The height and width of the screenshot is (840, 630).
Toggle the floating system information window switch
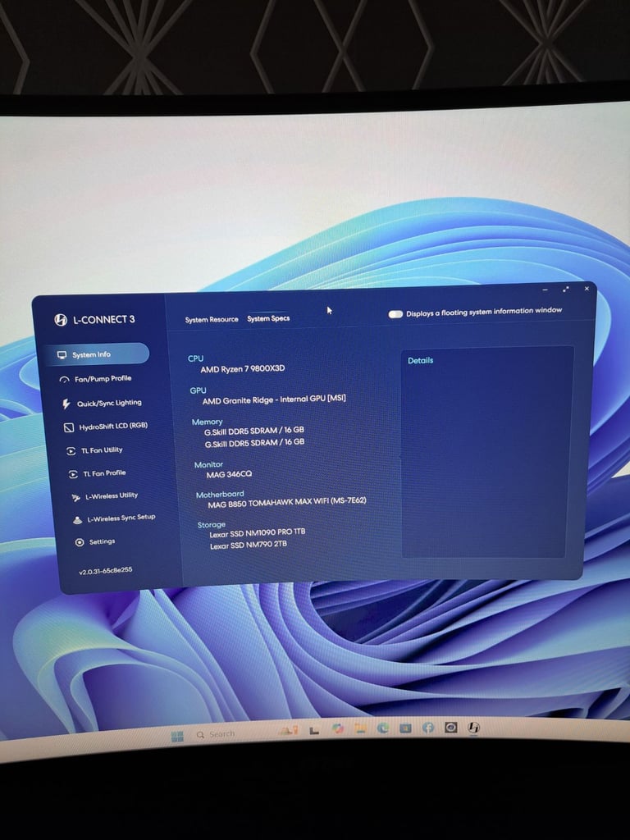click(395, 314)
